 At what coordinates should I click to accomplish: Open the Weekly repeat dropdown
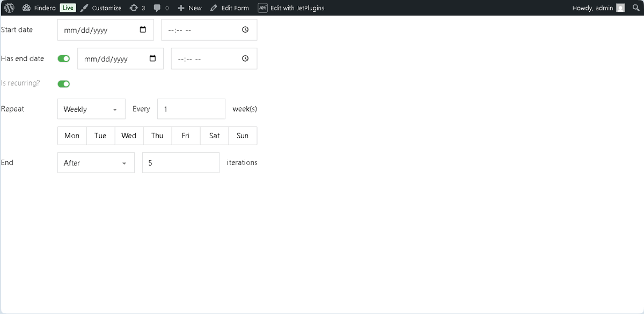(91, 109)
